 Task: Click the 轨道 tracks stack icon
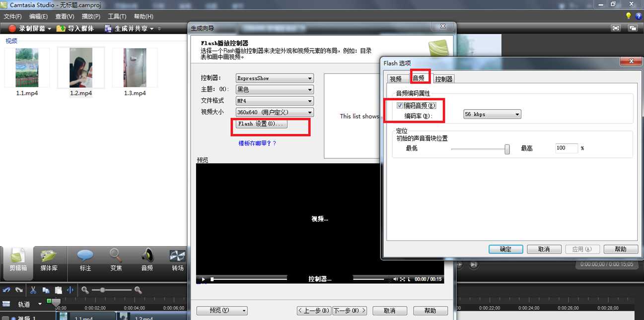pos(6,304)
